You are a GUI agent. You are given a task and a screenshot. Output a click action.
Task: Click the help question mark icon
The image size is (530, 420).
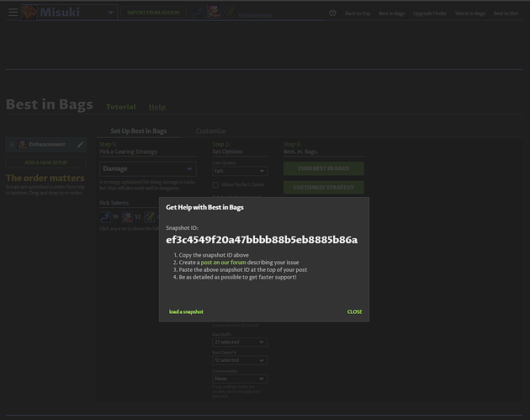click(x=332, y=13)
